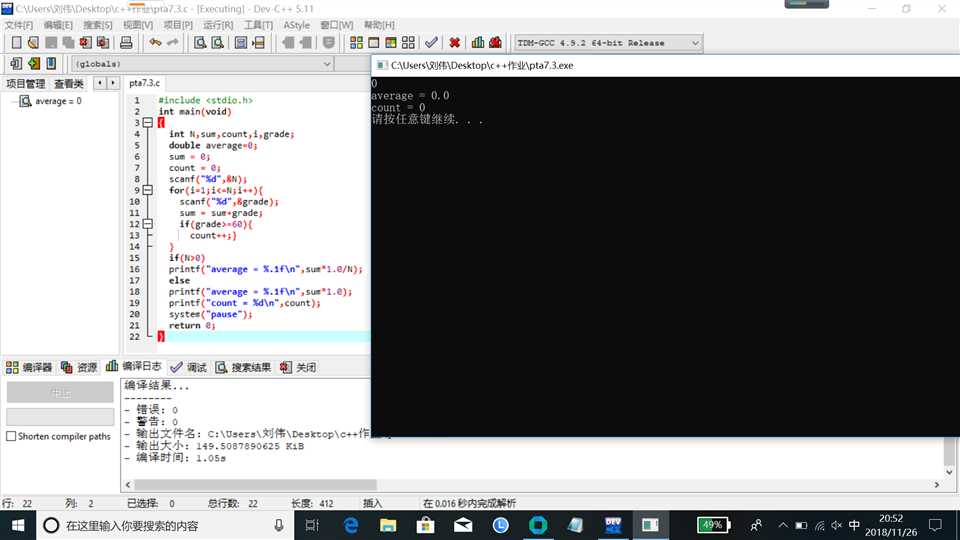The width and height of the screenshot is (960, 540).
Task: Delete profiling information icon
Action: click(495, 42)
